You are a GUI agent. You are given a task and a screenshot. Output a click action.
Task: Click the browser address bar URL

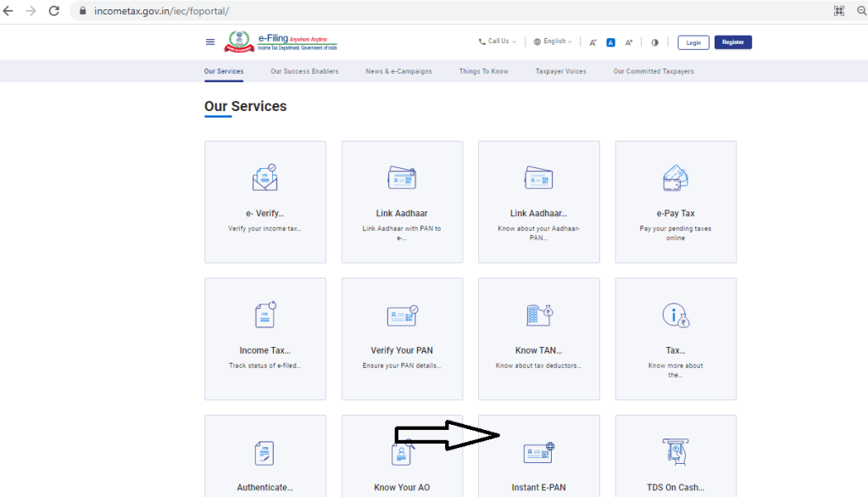[x=159, y=11]
